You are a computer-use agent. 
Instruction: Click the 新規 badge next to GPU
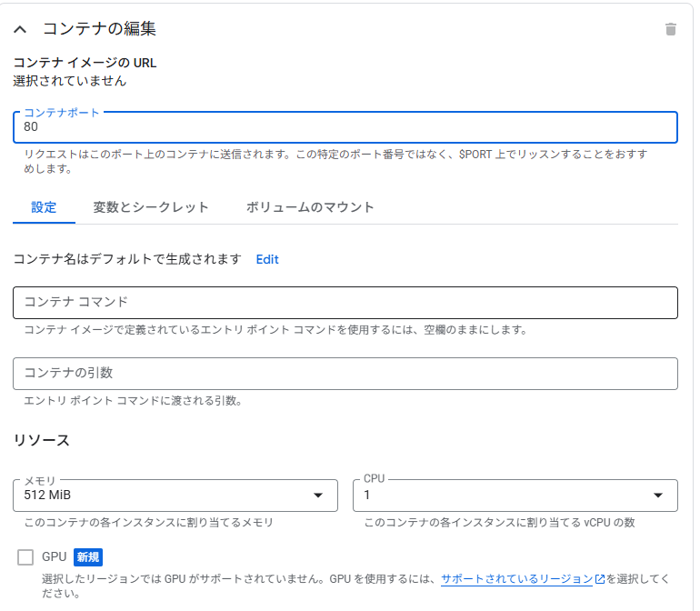[x=88, y=557]
